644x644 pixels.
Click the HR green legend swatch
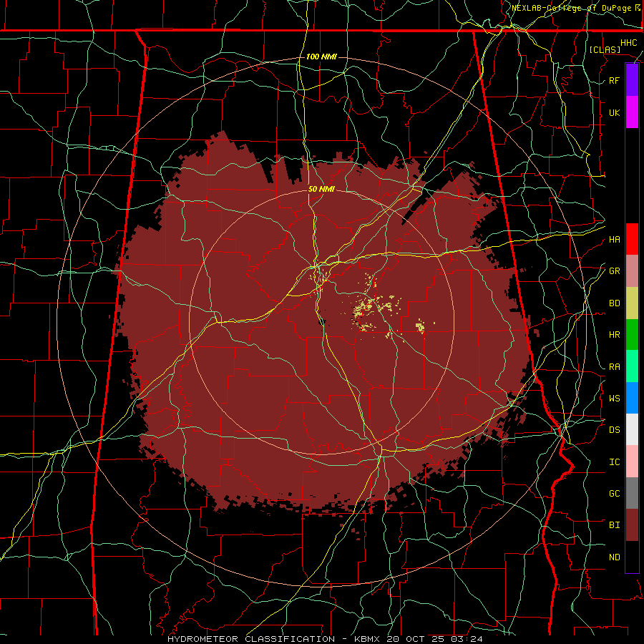[632, 335]
